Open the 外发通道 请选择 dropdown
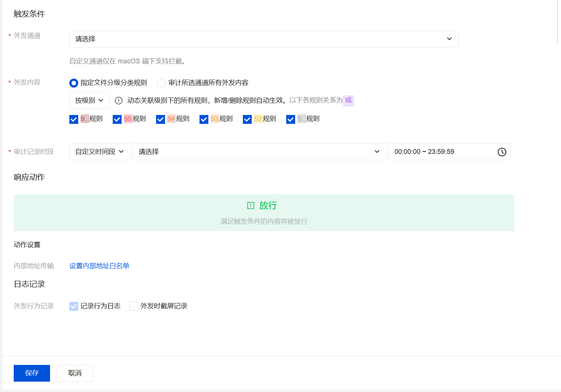The image size is (561, 392). pyautogui.click(x=264, y=39)
